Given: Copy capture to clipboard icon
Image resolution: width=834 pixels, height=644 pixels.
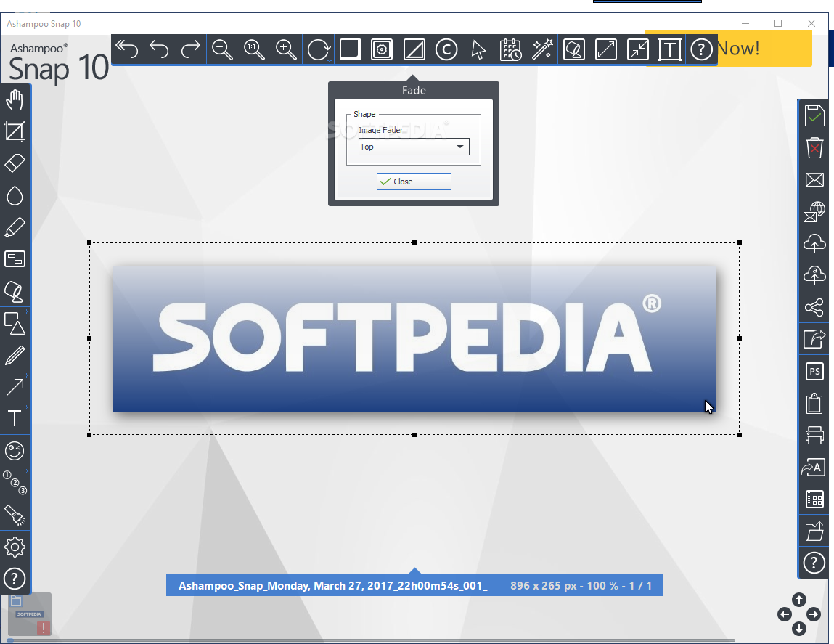Looking at the screenshot, I should 814,403.
